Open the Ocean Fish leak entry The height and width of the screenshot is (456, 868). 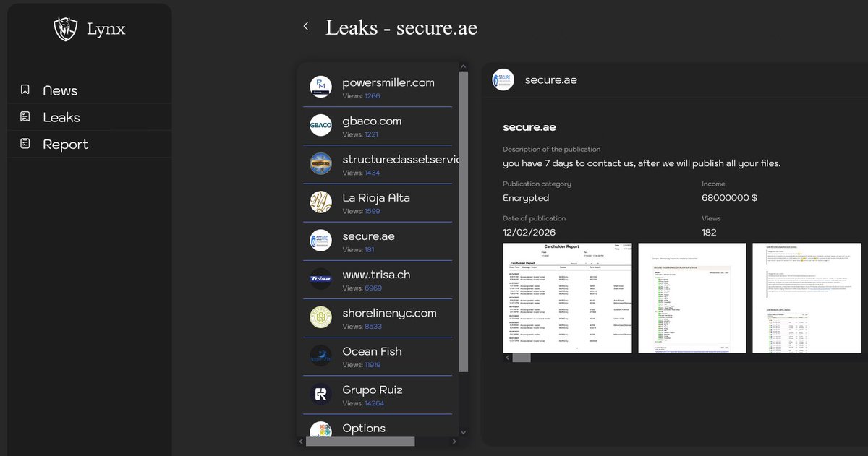pos(378,356)
